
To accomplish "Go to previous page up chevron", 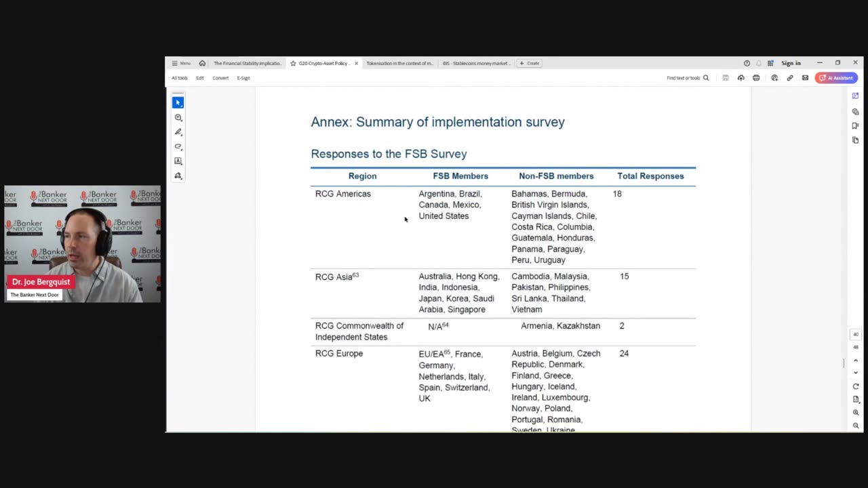I will click(856, 360).
